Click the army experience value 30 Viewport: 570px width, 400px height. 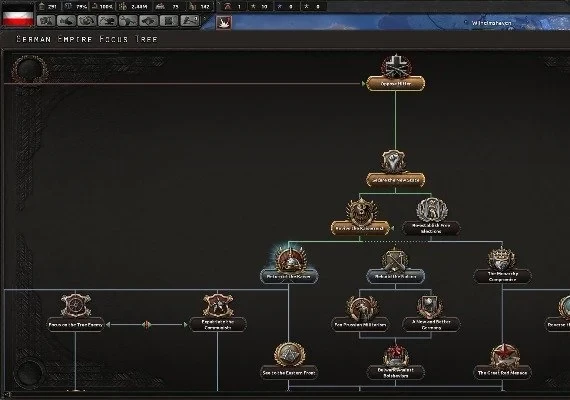click(264, 7)
